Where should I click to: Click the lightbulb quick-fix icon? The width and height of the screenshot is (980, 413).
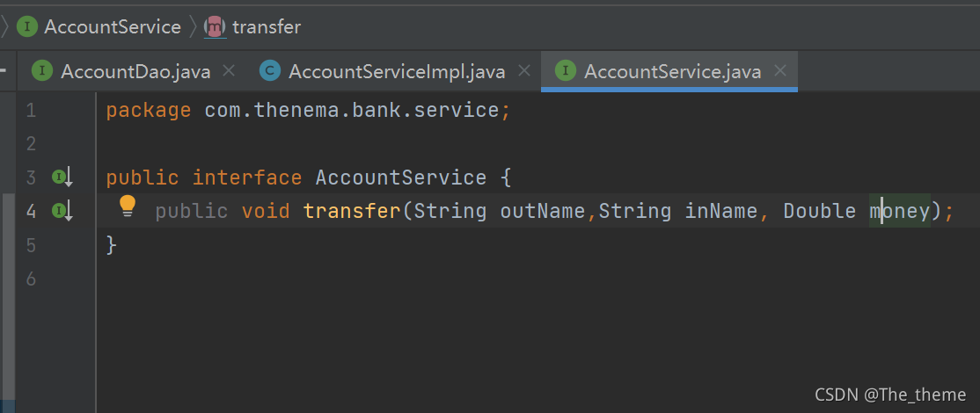click(x=128, y=206)
